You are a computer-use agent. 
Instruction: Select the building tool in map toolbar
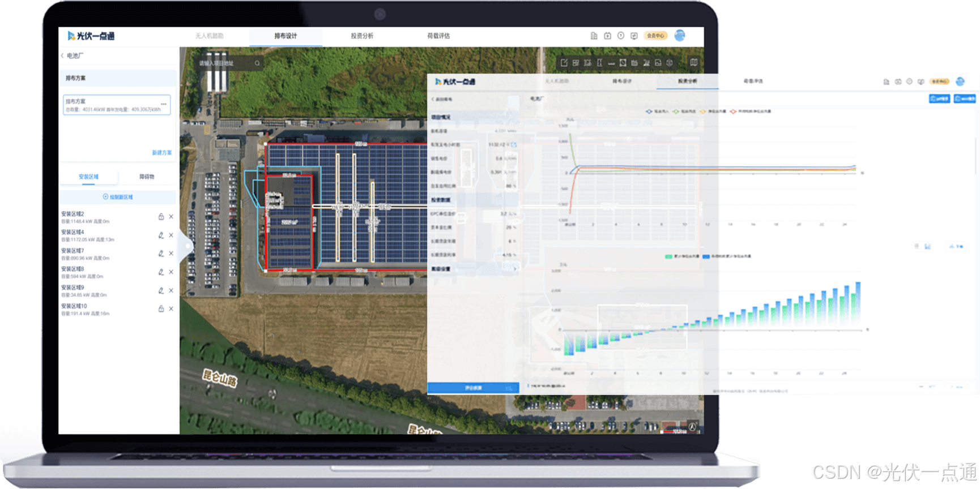pyautogui.click(x=634, y=63)
